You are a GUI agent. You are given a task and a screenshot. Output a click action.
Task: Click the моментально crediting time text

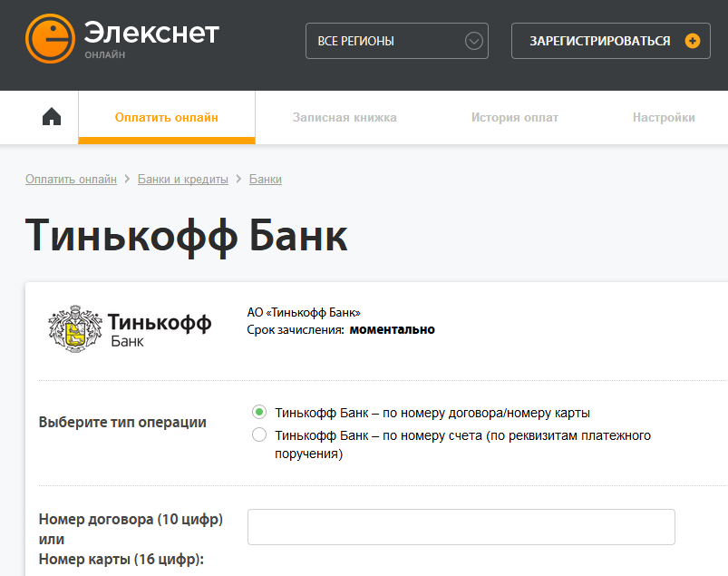click(x=392, y=330)
